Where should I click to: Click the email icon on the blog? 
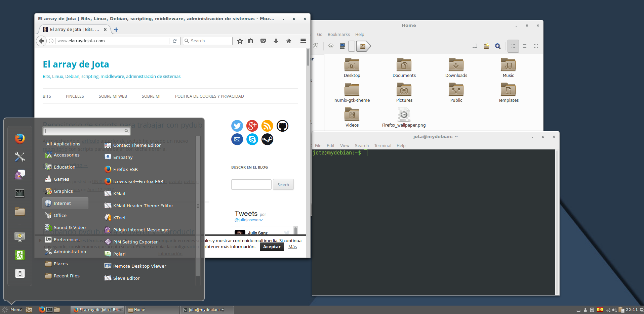[237, 139]
